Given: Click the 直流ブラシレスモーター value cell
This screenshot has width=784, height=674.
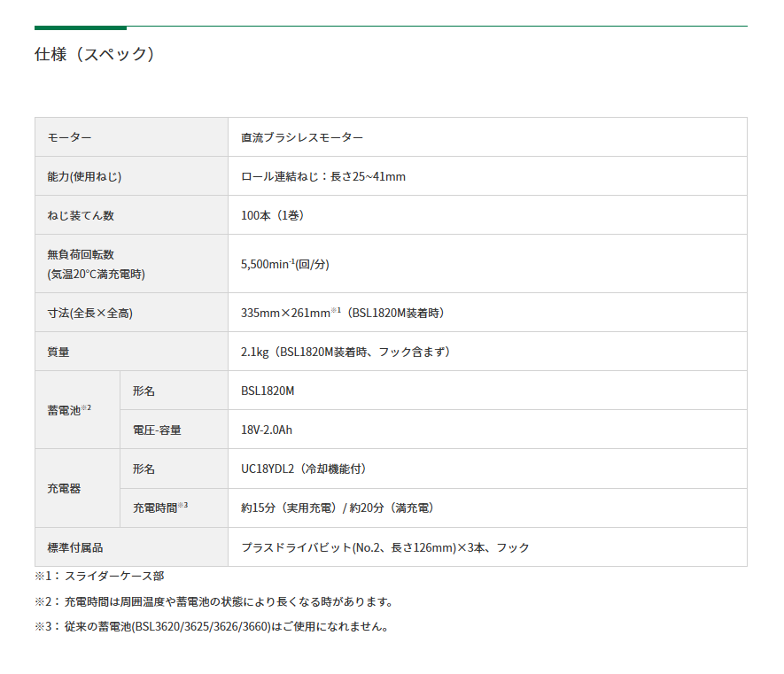Looking at the screenshot, I should pyautogui.click(x=301, y=137).
